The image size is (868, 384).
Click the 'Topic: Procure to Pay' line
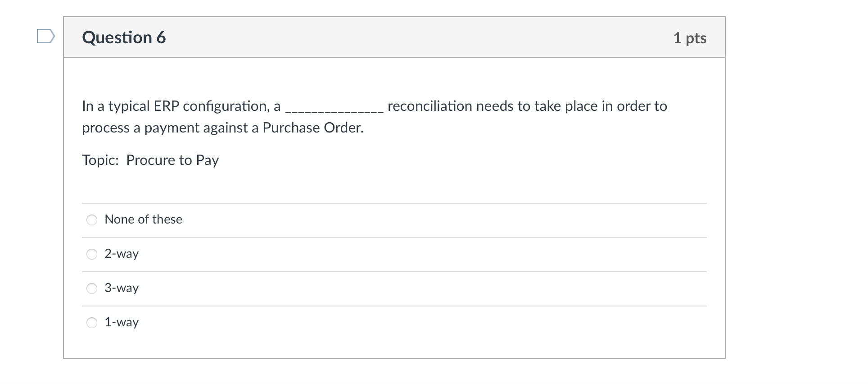(x=150, y=160)
